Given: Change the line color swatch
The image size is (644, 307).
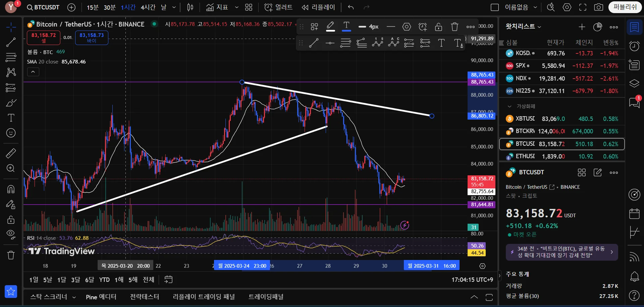Looking at the screenshot, I should (x=330, y=27).
